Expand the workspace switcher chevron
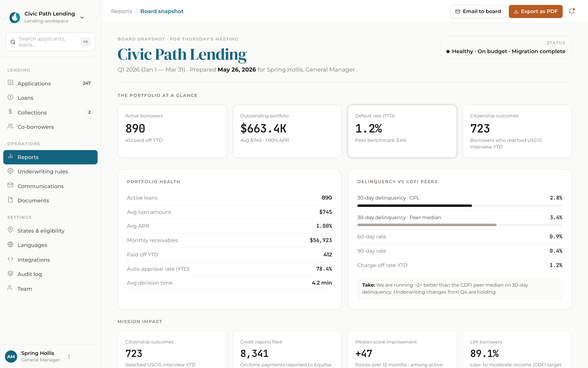 [82, 18]
